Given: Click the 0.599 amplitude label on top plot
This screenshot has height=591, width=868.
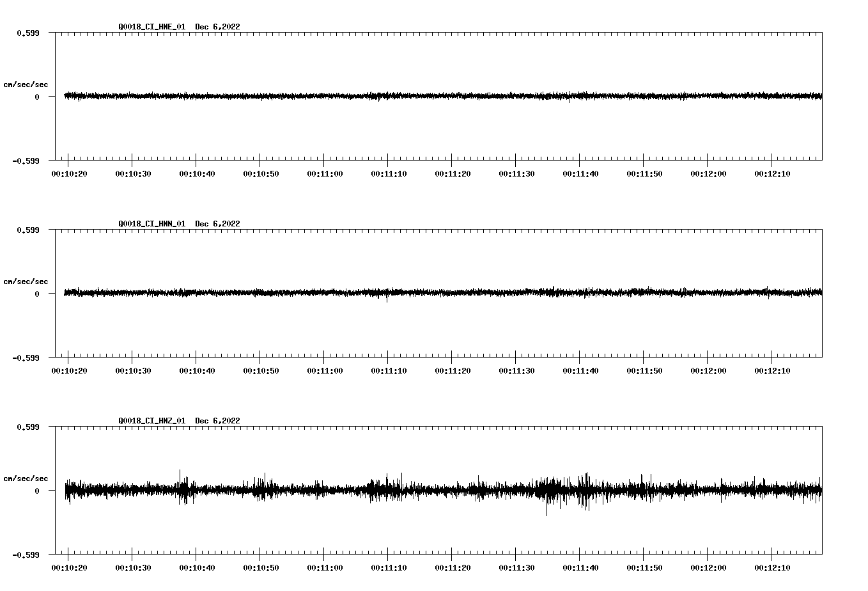Looking at the screenshot, I should tap(28, 33).
